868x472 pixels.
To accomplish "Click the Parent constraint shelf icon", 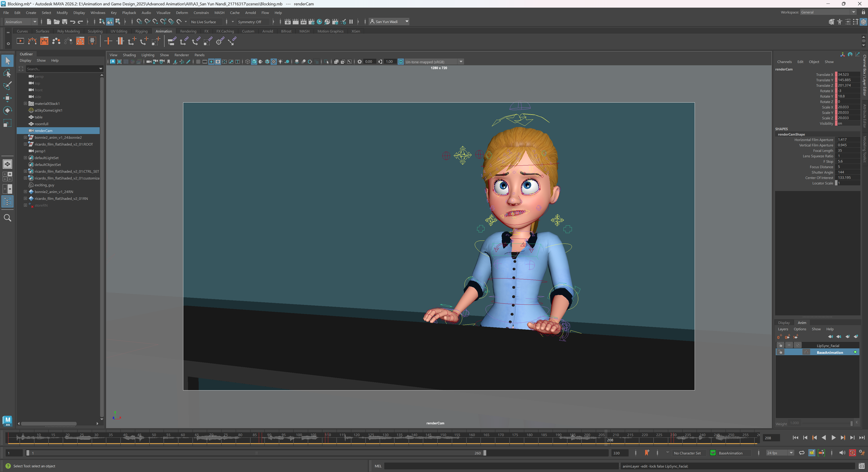I will 172,41.
